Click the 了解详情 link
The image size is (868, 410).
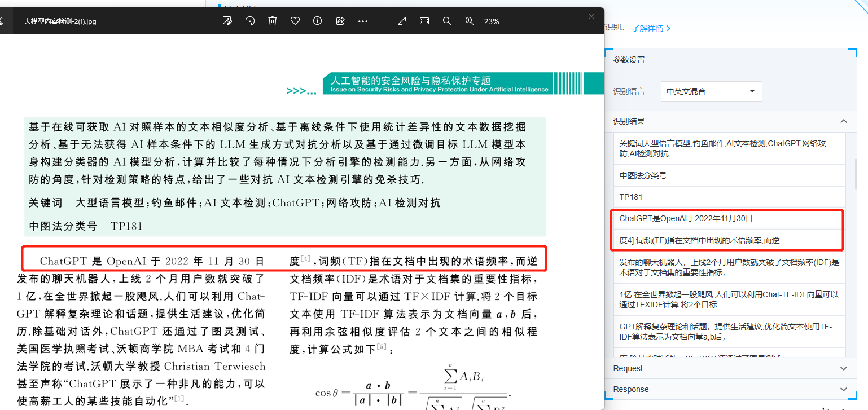pos(651,28)
